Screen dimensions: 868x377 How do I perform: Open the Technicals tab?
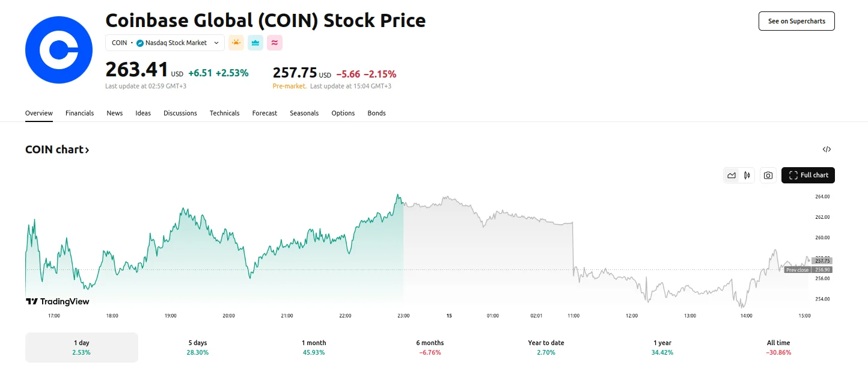click(x=224, y=113)
